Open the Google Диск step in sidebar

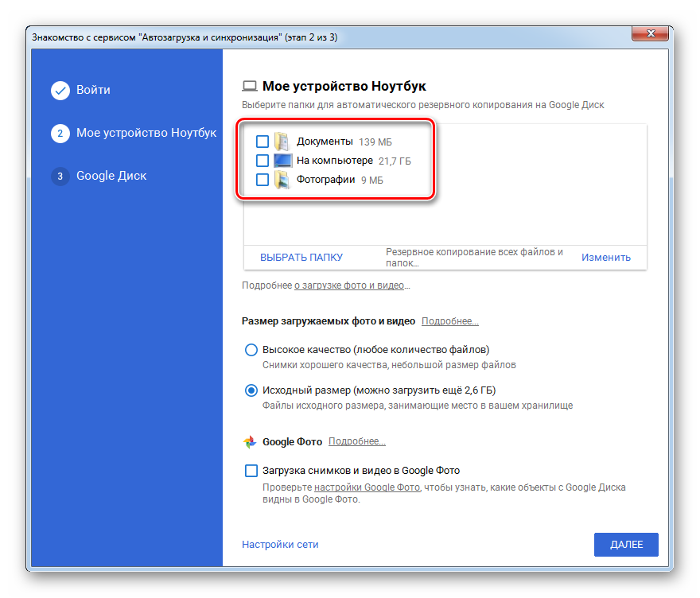[x=111, y=176]
